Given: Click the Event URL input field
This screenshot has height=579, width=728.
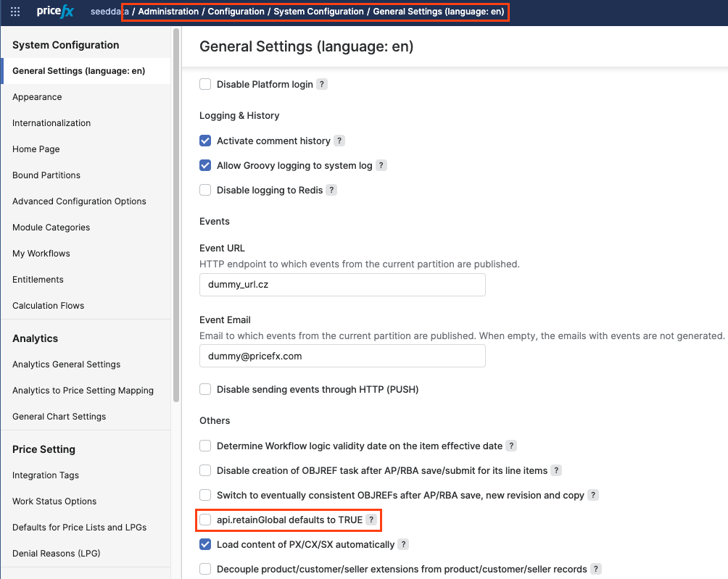Looking at the screenshot, I should [342, 285].
